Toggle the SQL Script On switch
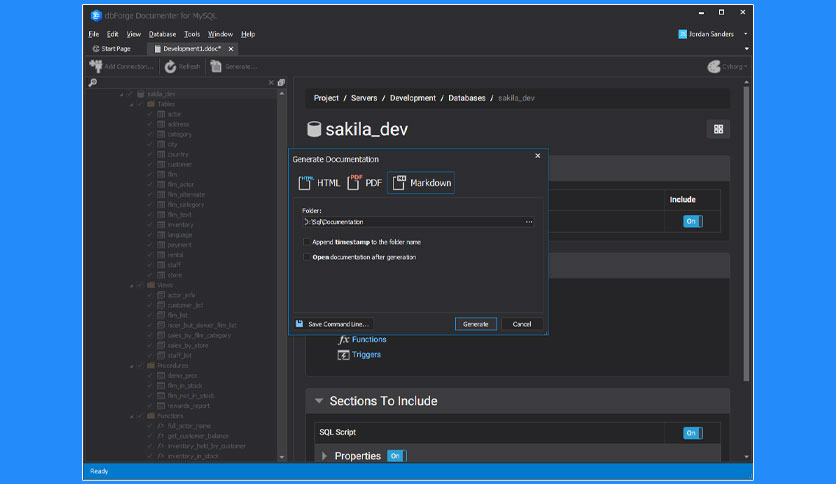The width and height of the screenshot is (836, 484). 693,433
